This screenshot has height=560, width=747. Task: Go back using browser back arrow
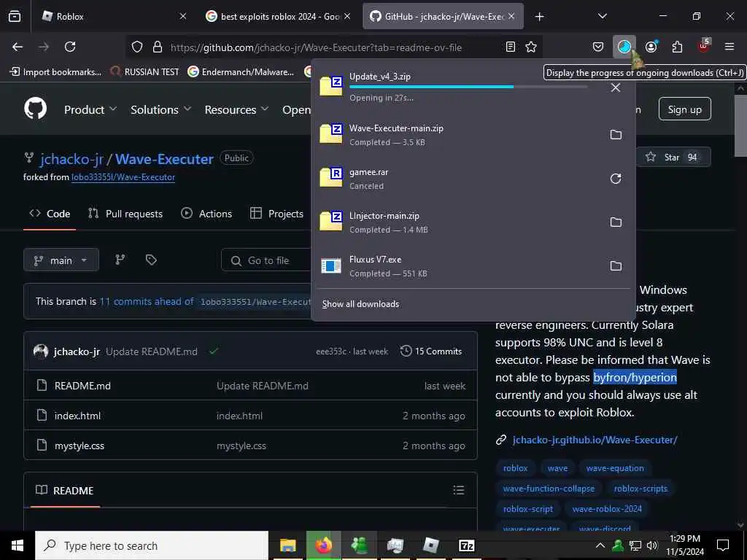point(18,47)
